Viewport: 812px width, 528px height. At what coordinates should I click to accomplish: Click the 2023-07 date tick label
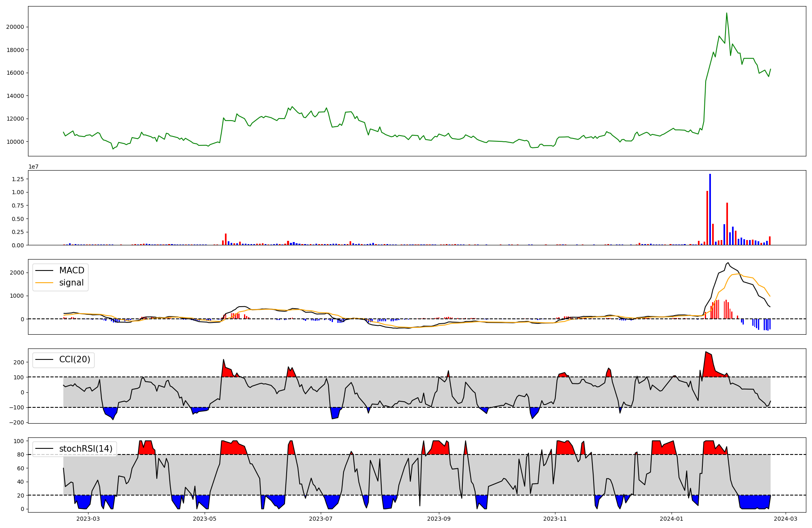point(321,519)
